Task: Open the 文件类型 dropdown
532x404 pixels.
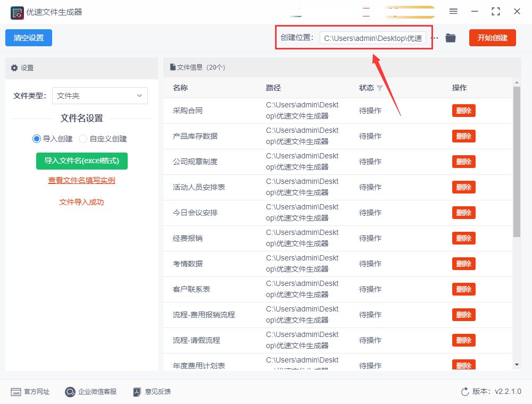Action: (100, 96)
